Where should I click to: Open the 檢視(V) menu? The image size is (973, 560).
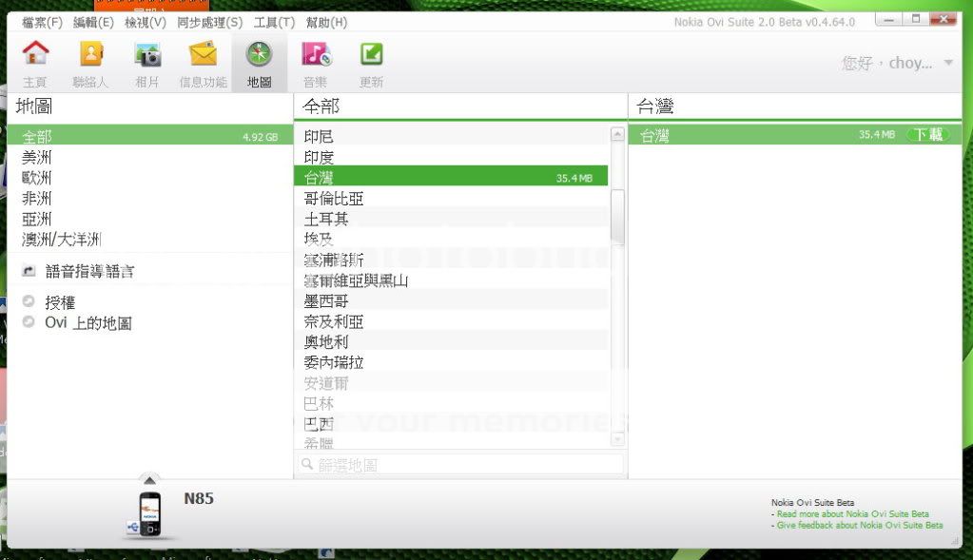pyautogui.click(x=146, y=22)
